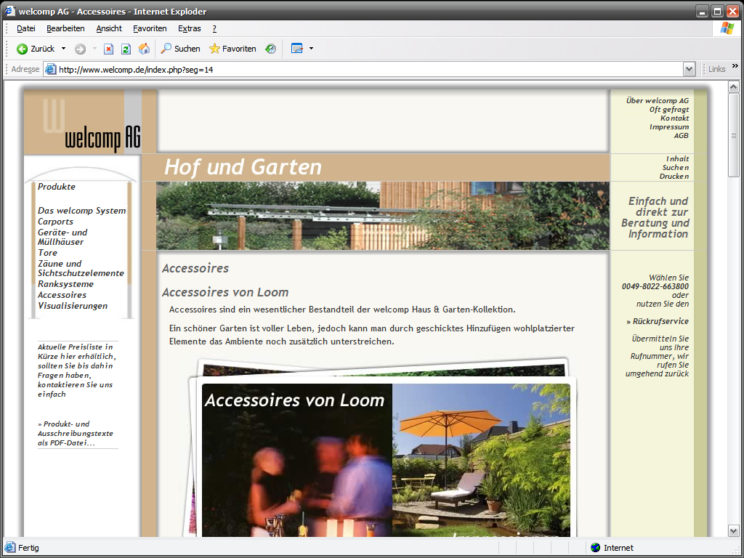Maximize the Internet Explorer window
Image resolution: width=744 pixels, height=558 pixels.
717,11
